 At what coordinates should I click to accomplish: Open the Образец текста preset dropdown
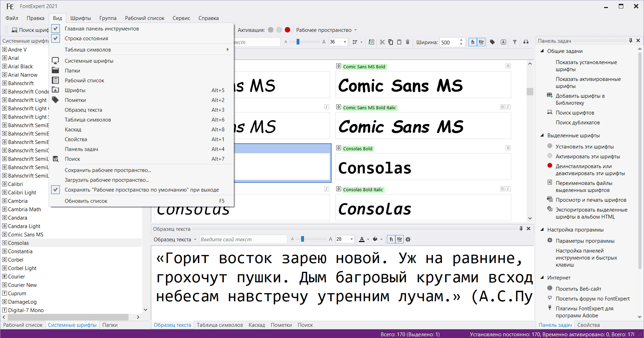coord(175,240)
